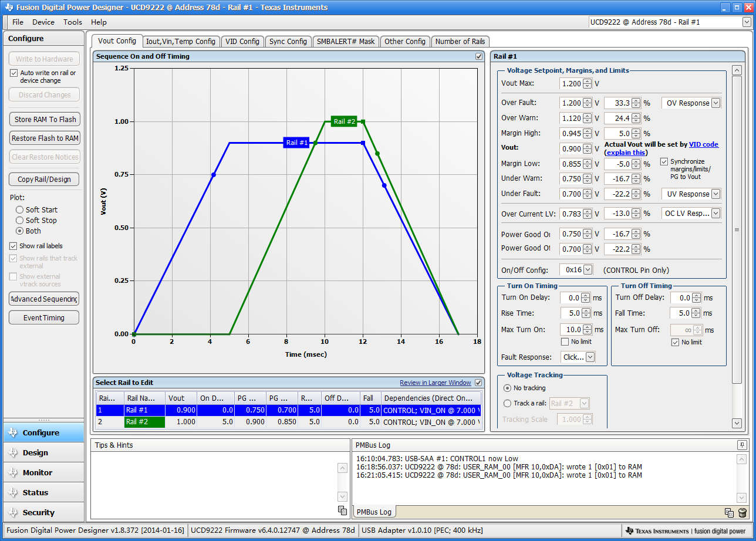
Task: Switch to the Number of Rails tab
Action: click(x=460, y=42)
